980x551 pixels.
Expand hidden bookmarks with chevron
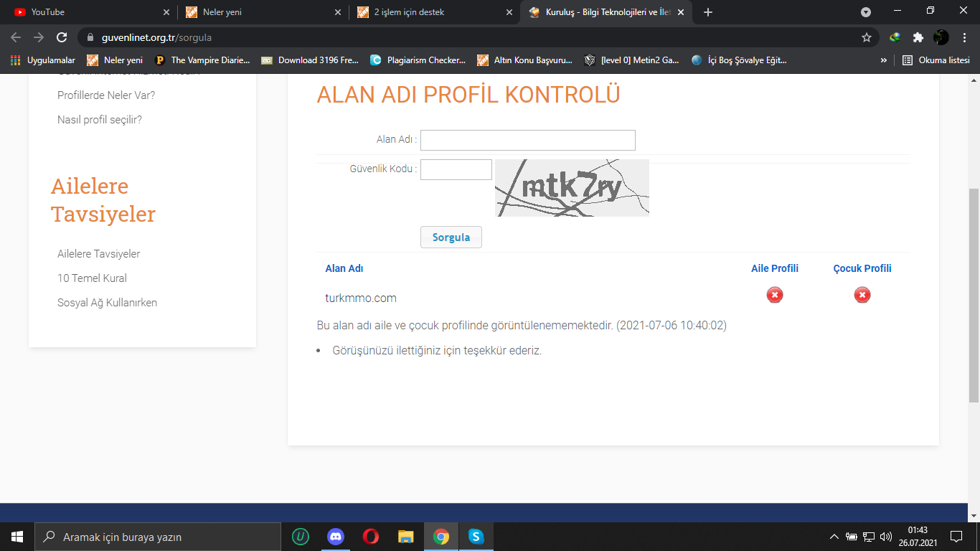[x=884, y=60]
